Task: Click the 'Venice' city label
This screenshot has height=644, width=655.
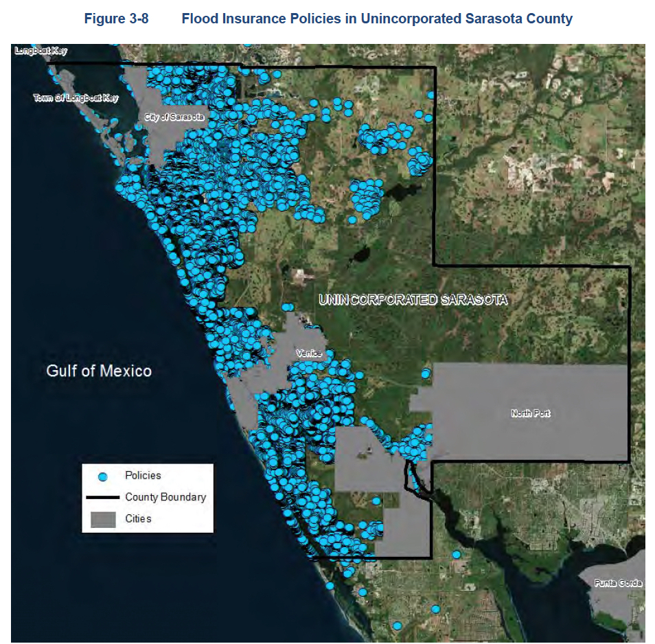Action: [x=308, y=353]
